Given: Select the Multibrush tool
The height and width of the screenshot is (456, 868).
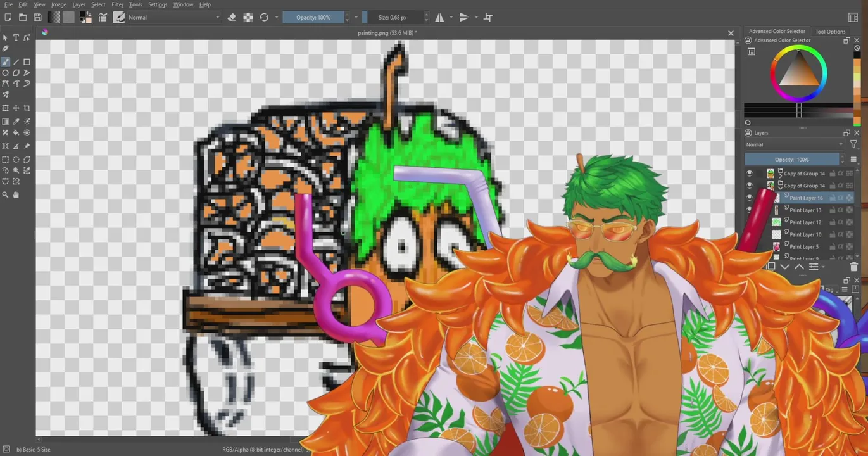Looking at the screenshot, I should 5,94.
